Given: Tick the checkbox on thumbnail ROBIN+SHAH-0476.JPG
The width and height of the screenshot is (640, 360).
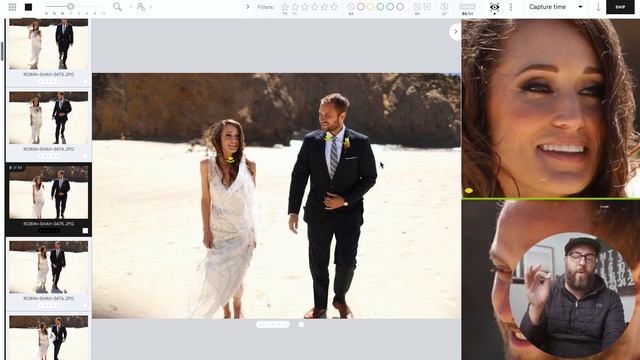Looking at the screenshot, I should [85, 305].
